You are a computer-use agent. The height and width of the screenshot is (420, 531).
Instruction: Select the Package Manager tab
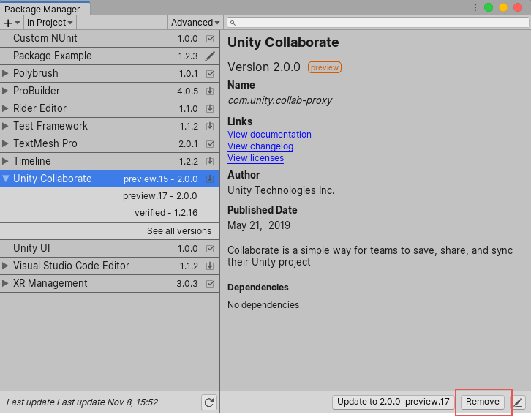(42, 9)
